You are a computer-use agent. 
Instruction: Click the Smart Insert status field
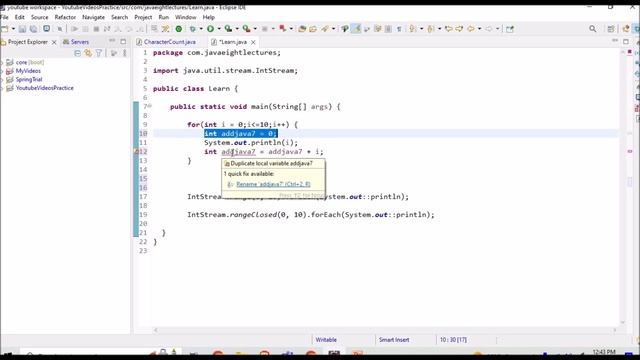(x=394, y=340)
